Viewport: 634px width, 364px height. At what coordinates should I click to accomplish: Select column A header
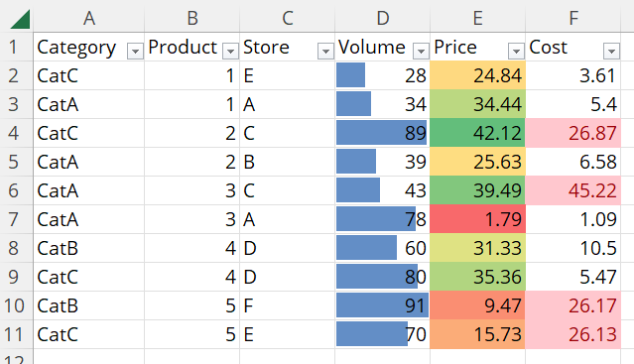coord(89,18)
